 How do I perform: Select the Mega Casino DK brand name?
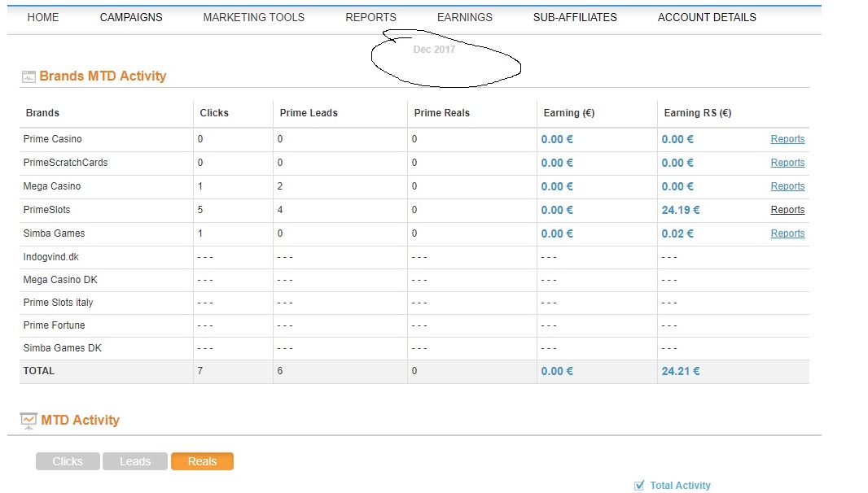pyautogui.click(x=60, y=280)
